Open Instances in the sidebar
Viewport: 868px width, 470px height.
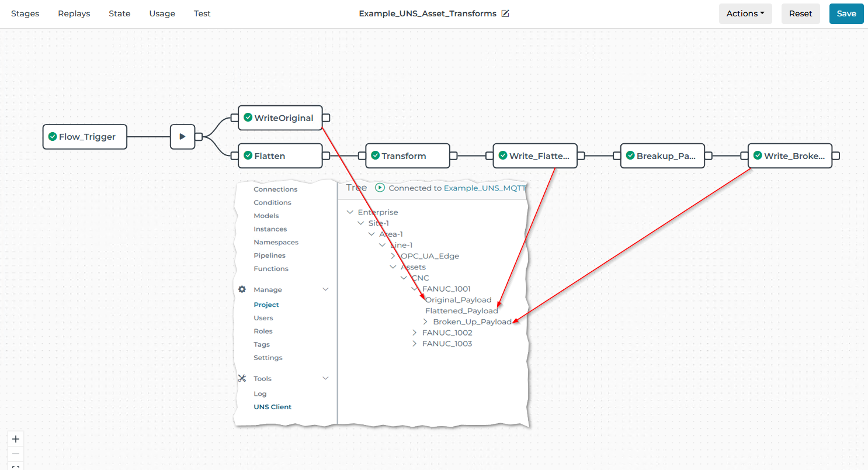[270, 229]
